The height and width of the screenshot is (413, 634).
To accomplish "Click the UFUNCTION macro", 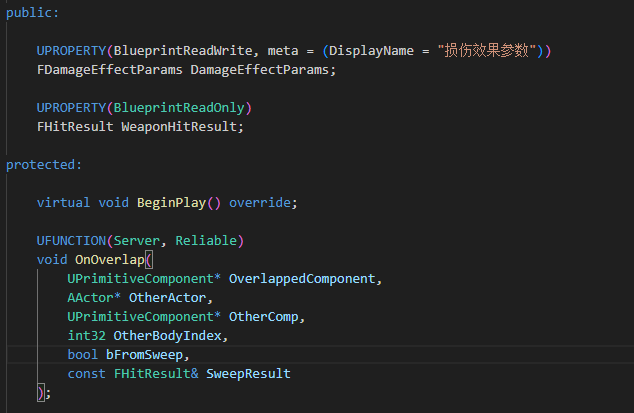I will pyautogui.click(x=71, y=241).
